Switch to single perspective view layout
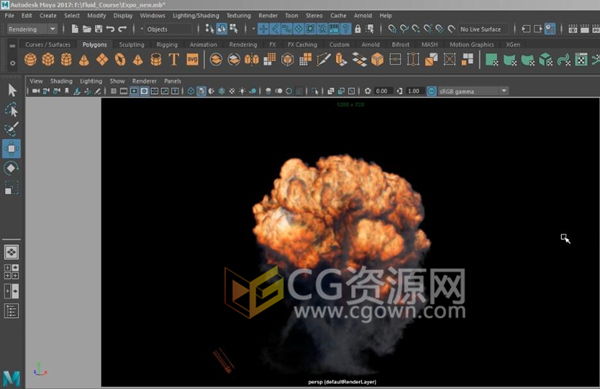600x389 pixels. coord(11,252)
